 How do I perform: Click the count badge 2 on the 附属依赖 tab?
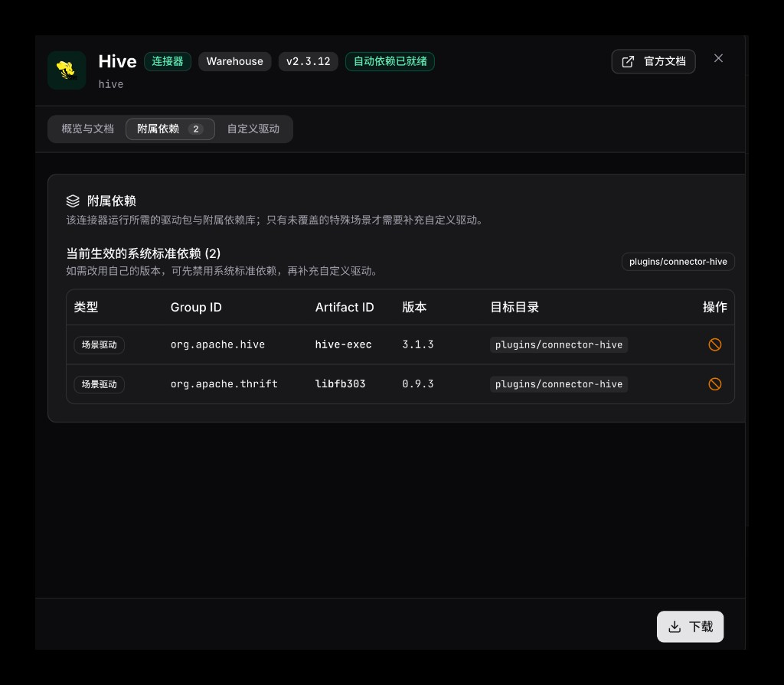(196, 129)
